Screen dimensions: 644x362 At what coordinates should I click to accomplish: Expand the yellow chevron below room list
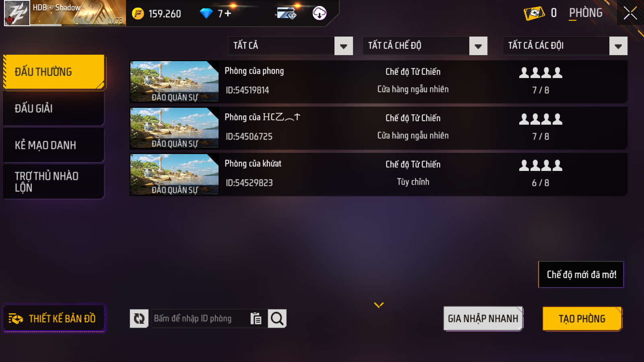pos(379,305)
